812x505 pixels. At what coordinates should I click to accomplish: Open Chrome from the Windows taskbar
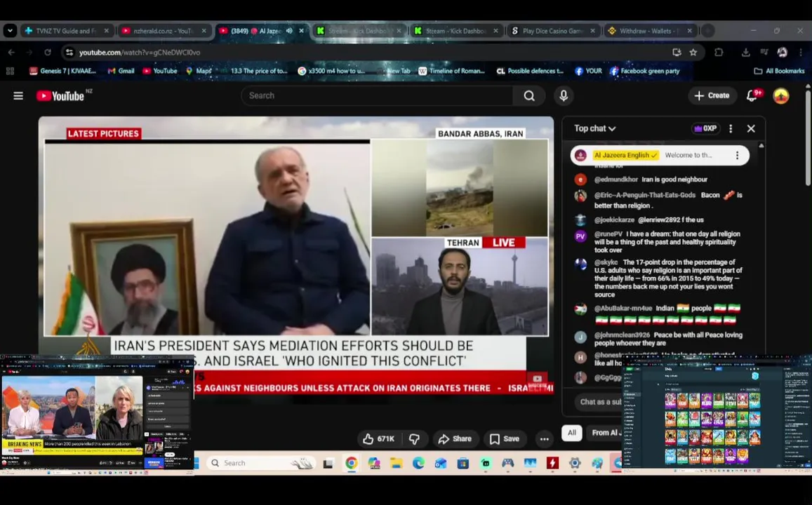[x=351, y=463]
